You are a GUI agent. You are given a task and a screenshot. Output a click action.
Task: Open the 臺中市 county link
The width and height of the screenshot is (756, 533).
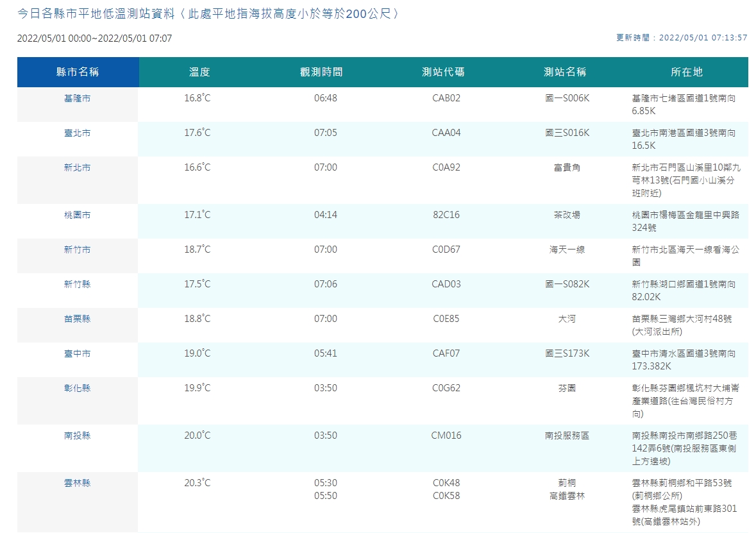pos(77,354)
